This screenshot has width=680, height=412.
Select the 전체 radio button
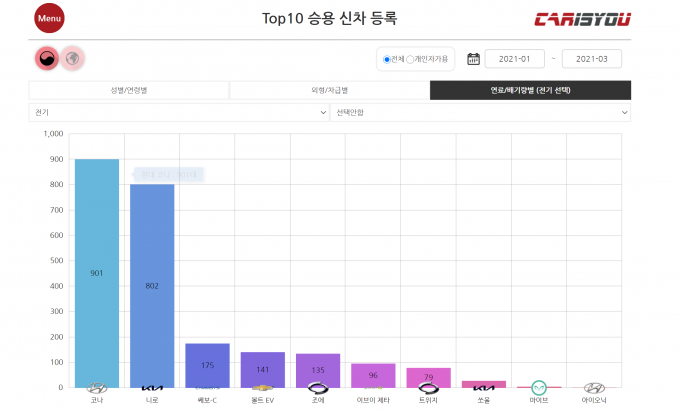point(387,60)
